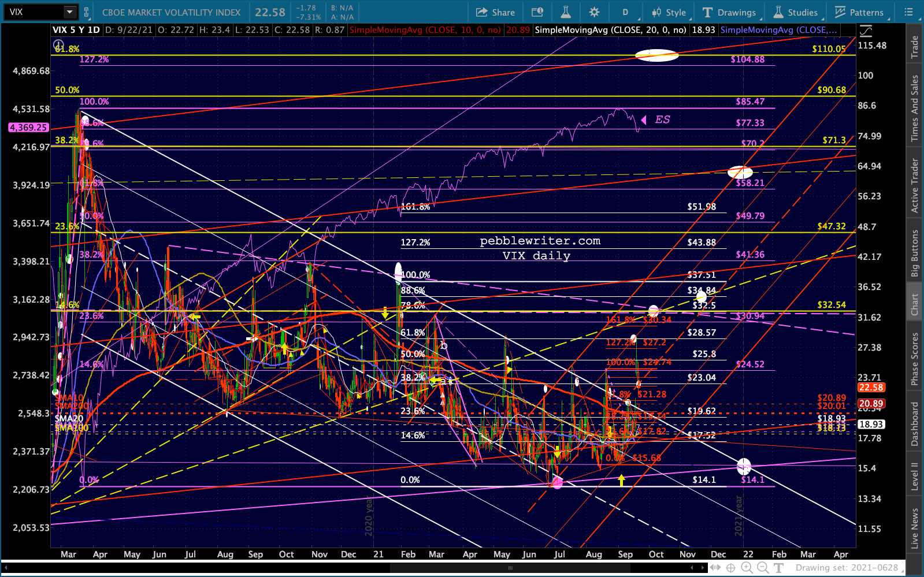Screen dimensions: 924x577
Task: Click the horizontal pan/expand arrows icon
Action: [717, 568]
